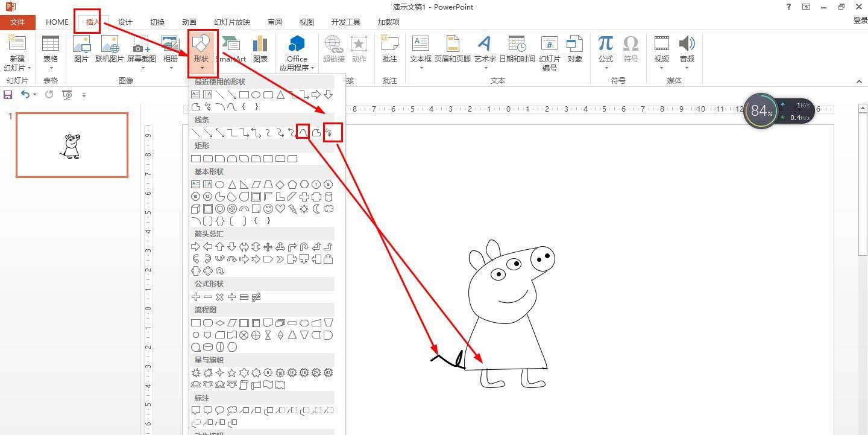Image resolution: width=868 pixels, height=435 pixels.
Task: Switch to the 视图 view tab
Action: (x=307, y=22)
